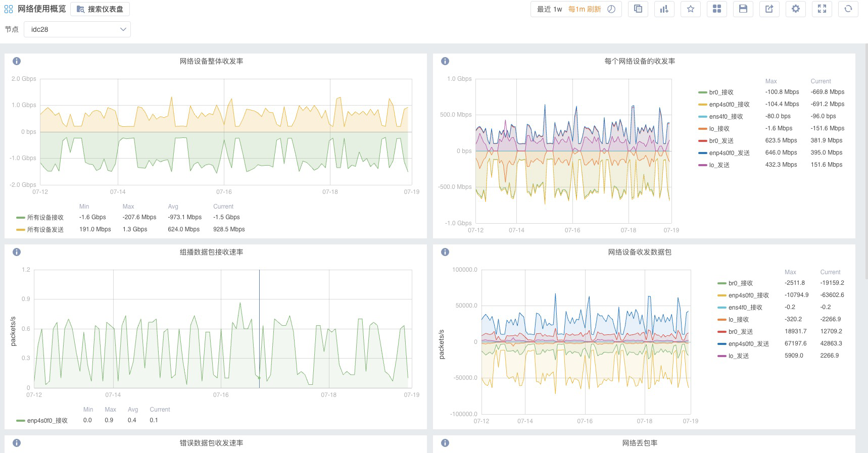Toggle br0_接收 series in 收发数据包 legend
Screen dimensions: 868x453
(x=740, y=283)
